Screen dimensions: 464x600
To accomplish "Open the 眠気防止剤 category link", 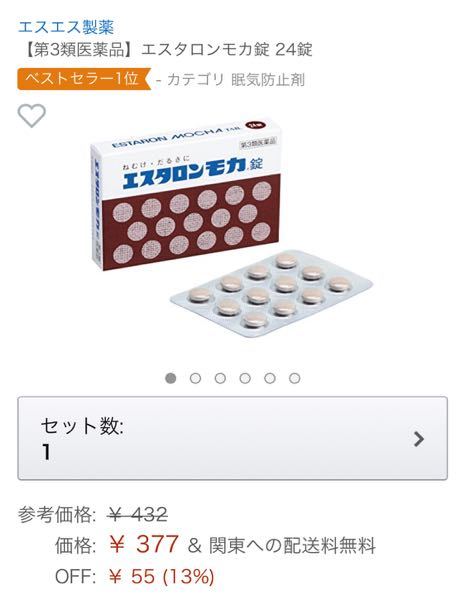I will coord(268,80).
